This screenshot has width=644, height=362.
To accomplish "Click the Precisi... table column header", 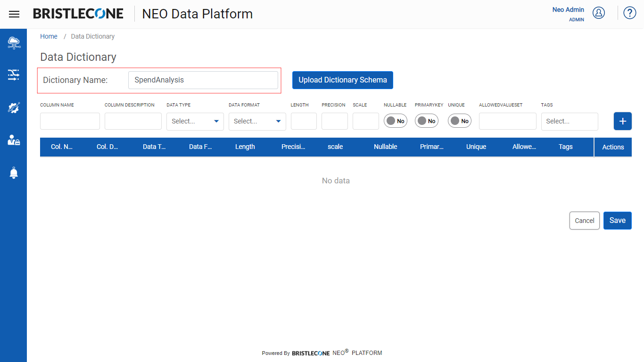I will pos(293,147).
